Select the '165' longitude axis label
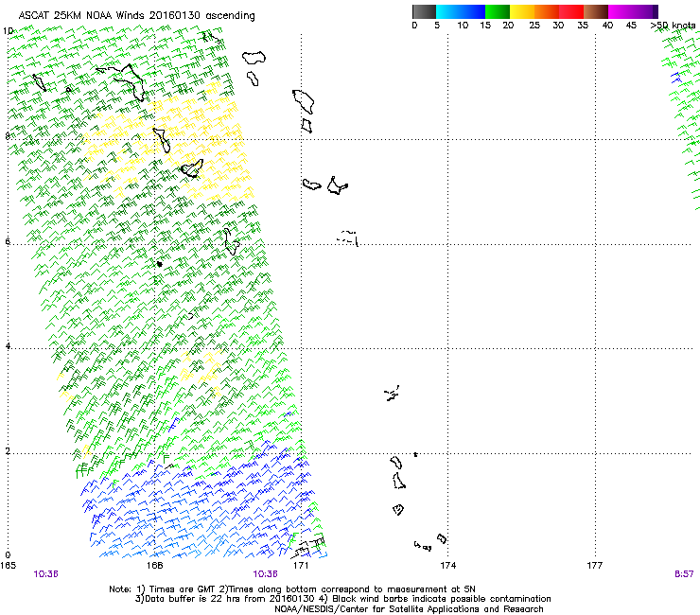Image resolution: width=700 pixels, height=615 pixels. pos(8,566)
